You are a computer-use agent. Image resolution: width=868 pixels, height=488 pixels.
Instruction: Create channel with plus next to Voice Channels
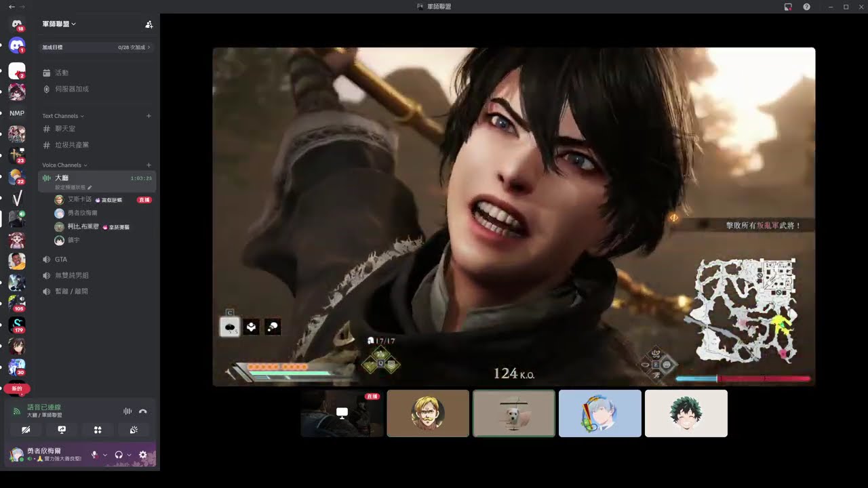[149, 165]
